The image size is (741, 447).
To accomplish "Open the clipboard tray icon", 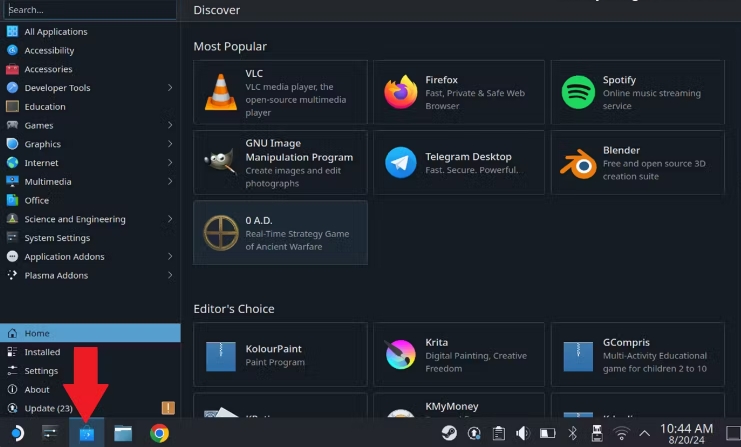I will pos(499,433).
